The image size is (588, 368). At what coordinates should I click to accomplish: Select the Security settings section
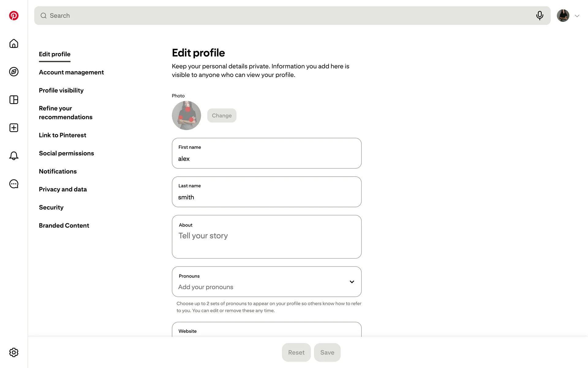[51, 208]
